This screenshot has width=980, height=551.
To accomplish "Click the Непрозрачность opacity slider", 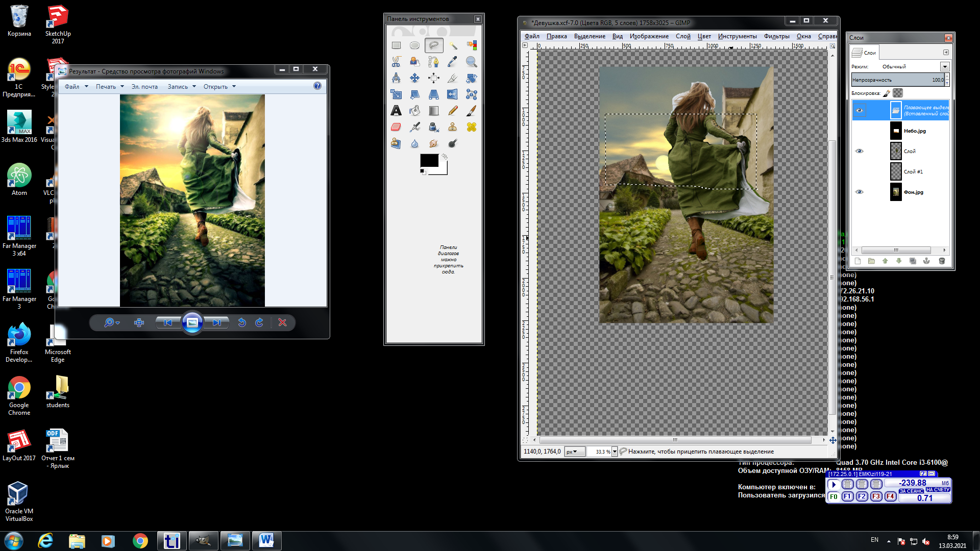I will tap(897, 80).
